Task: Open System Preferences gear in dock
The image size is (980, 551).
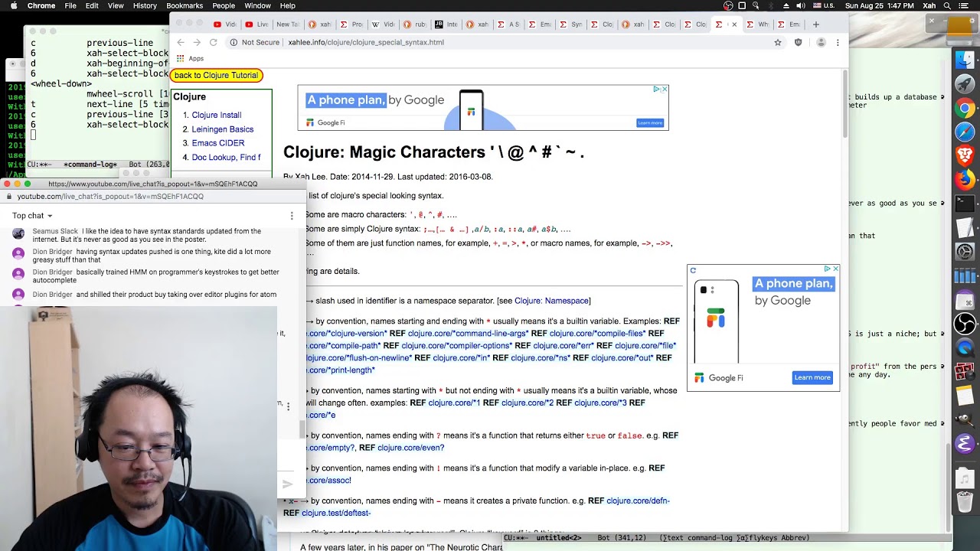Action: (x=965, y=251)
